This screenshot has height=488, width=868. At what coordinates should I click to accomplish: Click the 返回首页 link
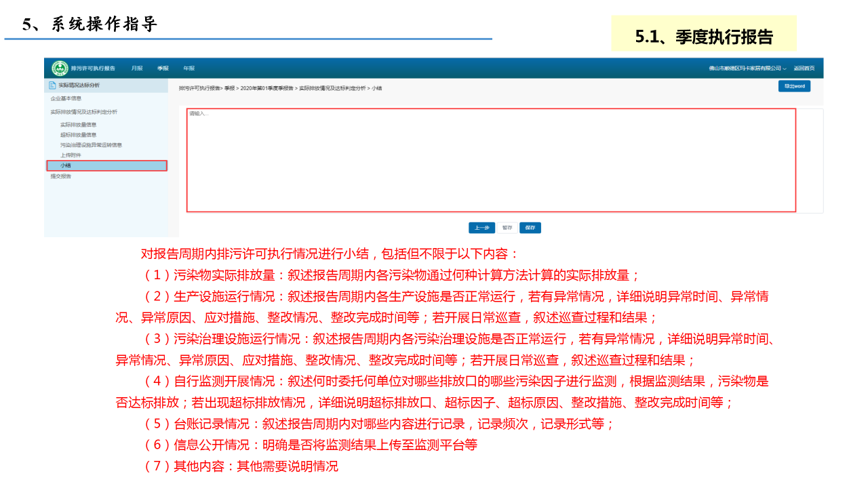tap(804, 68)
